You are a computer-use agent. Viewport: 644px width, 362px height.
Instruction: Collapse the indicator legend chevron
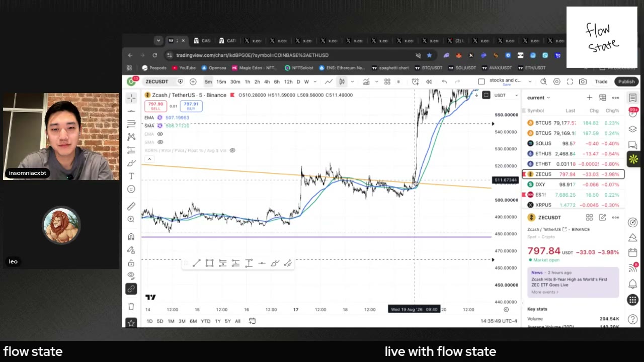pyautogui.click(x=149, y=159)
